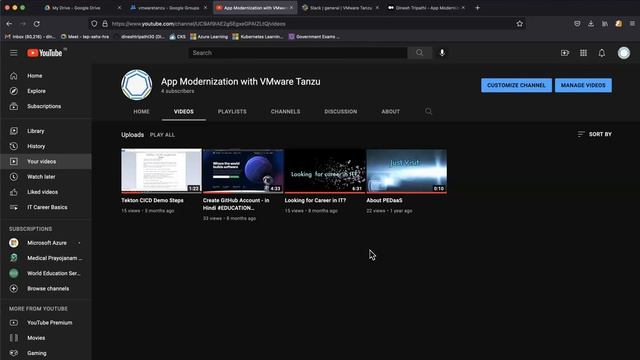
Task: Open the About tab
Action: pos(391,111)
